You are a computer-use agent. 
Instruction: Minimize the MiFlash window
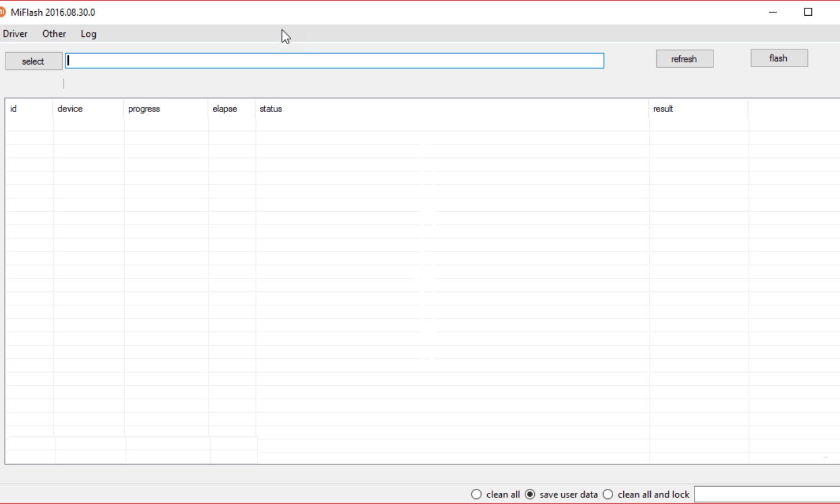[773, 12]
